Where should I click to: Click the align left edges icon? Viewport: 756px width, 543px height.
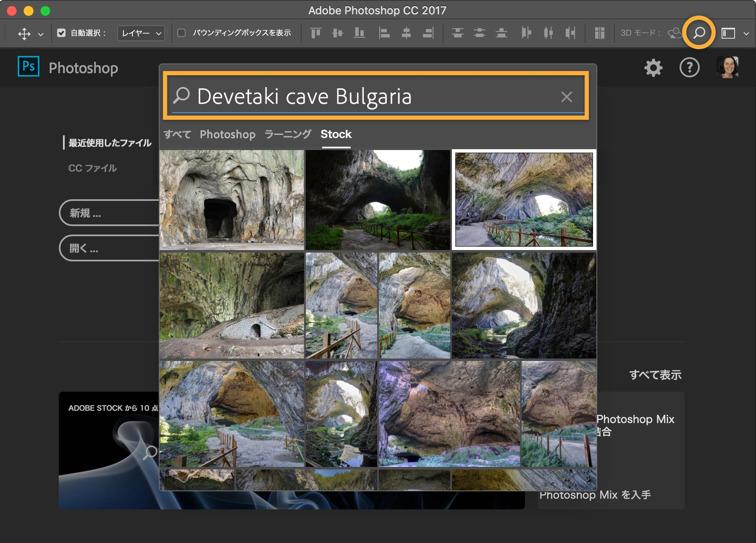pyautogui.click(x=384, y=33)
